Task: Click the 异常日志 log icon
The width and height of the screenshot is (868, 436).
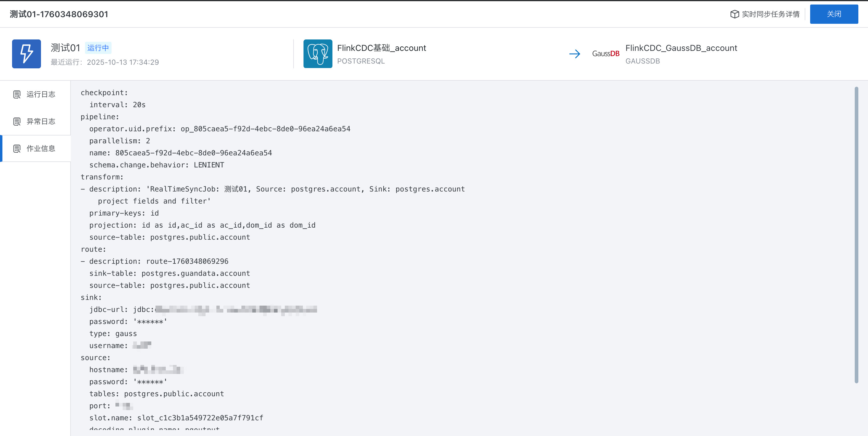Action: 17,122
